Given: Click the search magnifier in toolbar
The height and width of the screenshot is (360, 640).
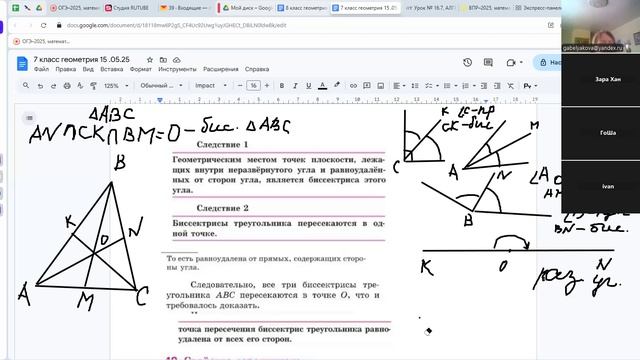Looking at the screenshot, I should [26, 86].
